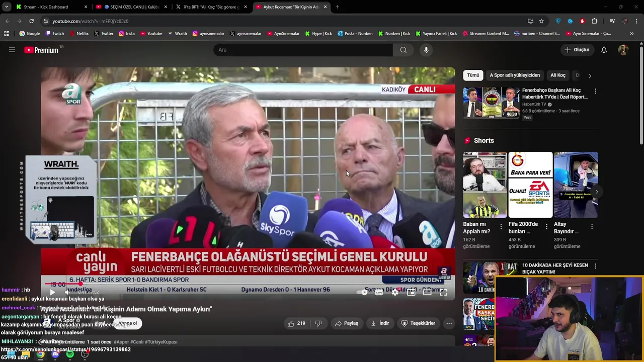Switch to the X'te BPT Ali Koç tab
644x362 pixels.
[x=211, y=7]
